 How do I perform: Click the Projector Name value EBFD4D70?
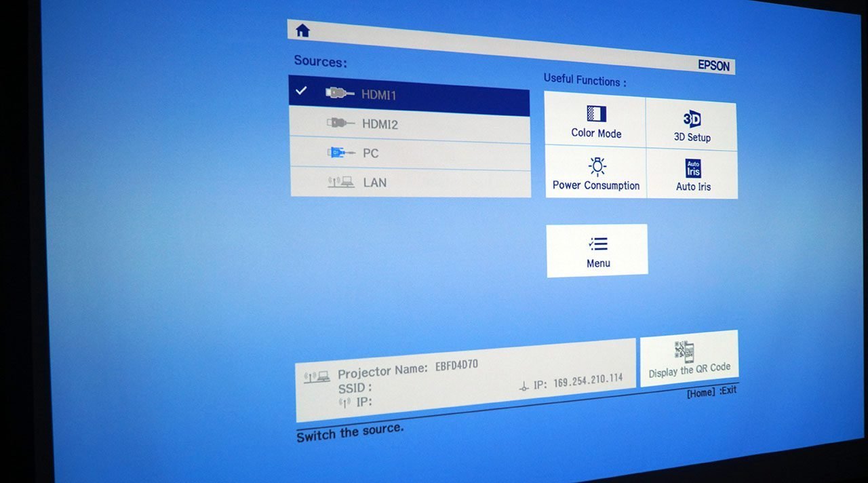(x=456, y=365)
